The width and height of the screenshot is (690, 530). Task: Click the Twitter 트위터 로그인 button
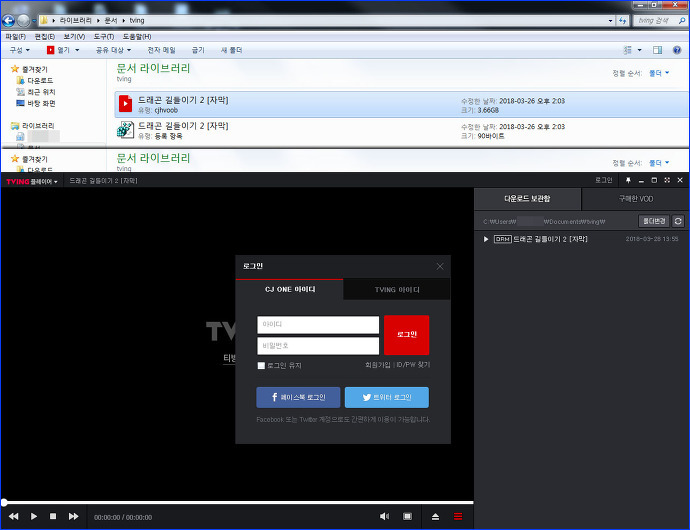(x=387, y=398)
